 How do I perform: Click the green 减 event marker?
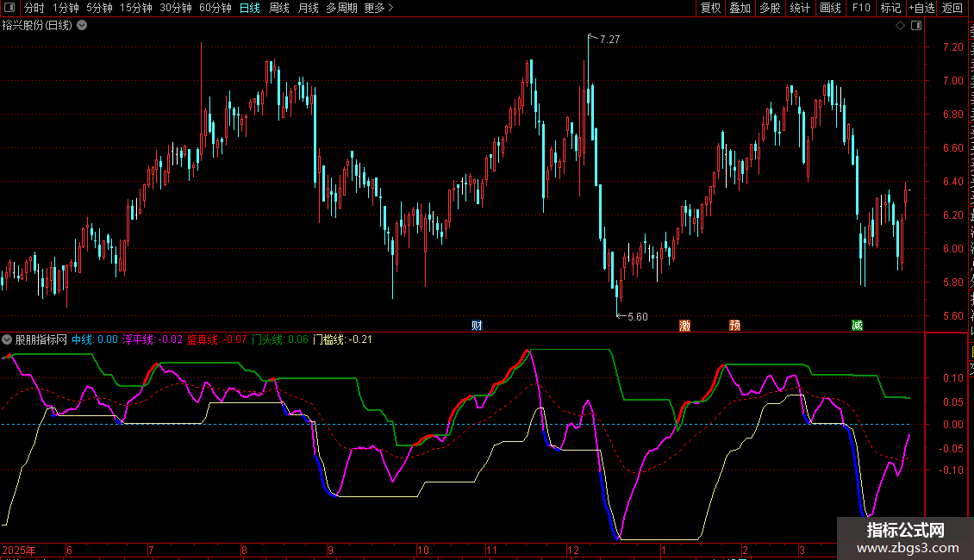pos(857,326)
